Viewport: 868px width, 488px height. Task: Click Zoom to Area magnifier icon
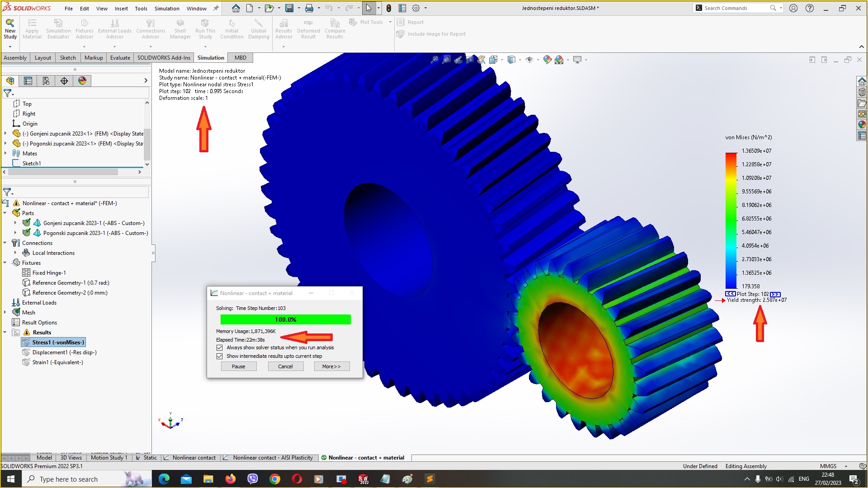pos(446,60)
